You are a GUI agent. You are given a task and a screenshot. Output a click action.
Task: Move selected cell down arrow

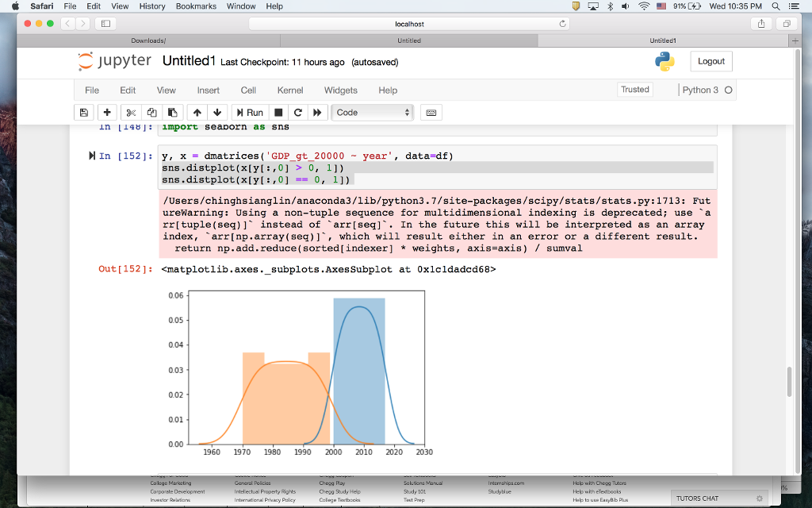(x=217, y=113)
